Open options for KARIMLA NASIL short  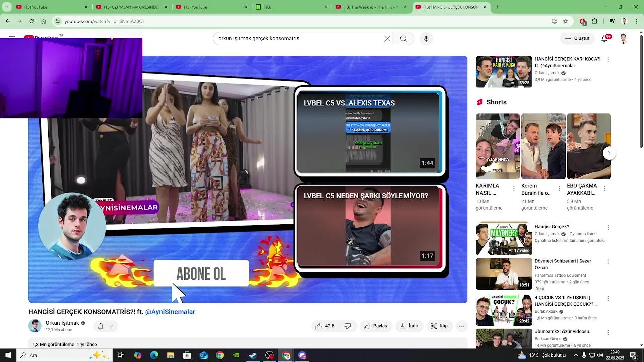tap(514, 188)
